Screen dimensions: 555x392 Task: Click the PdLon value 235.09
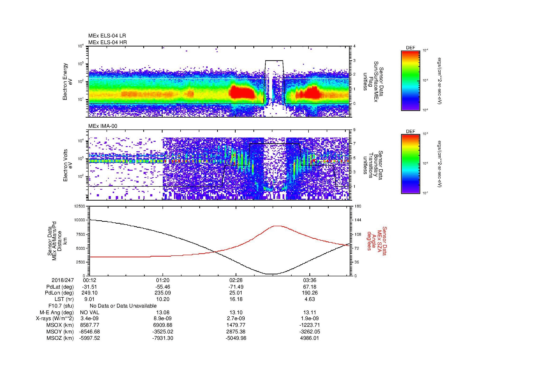pos(163,293)
